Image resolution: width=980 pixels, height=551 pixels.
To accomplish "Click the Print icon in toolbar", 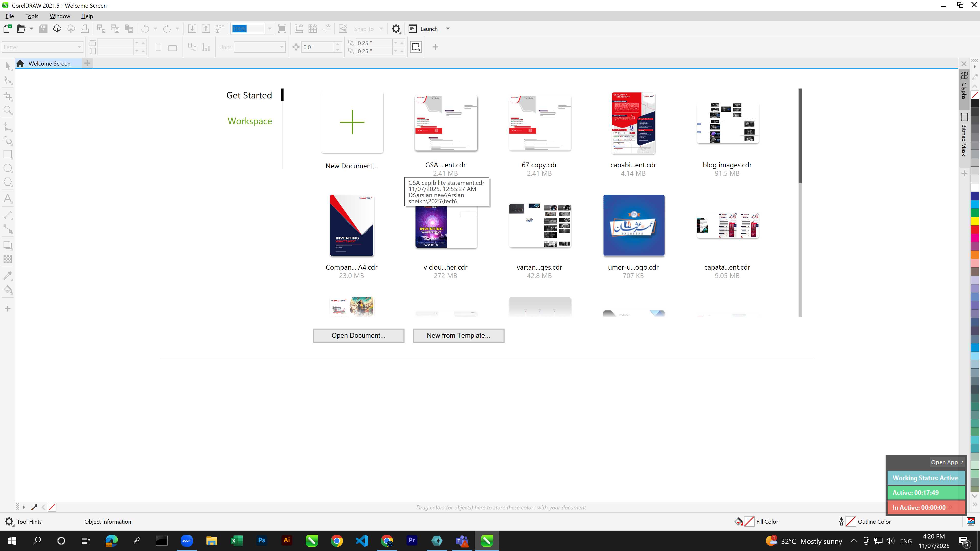I will [84, 29].
